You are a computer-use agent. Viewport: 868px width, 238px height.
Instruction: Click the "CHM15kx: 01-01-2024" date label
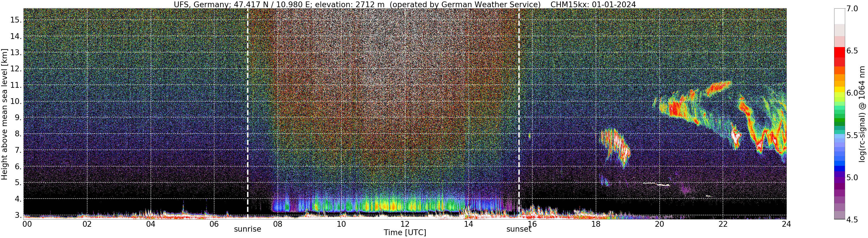593,4
